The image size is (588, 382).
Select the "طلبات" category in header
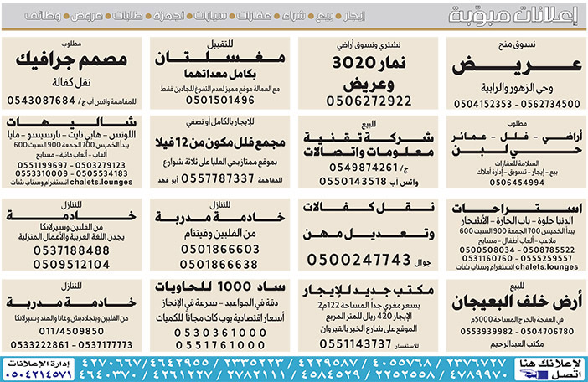(128, 16)
